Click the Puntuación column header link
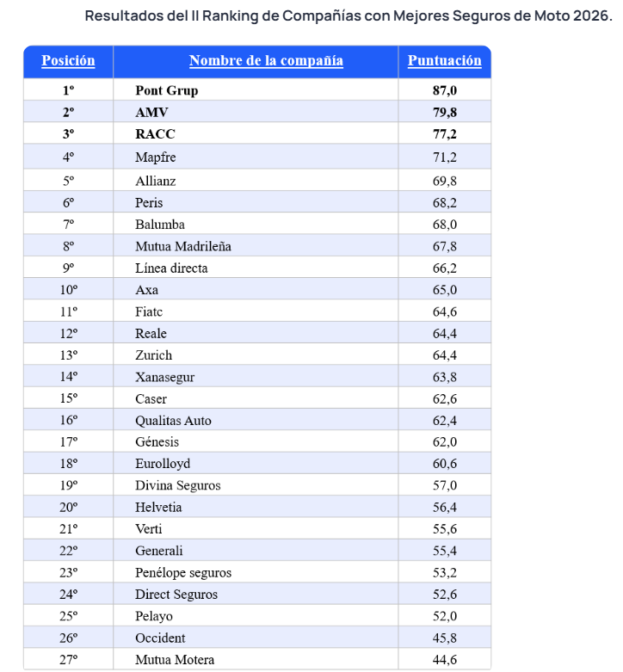The image size is (623, 672). [x=444, y=60]
